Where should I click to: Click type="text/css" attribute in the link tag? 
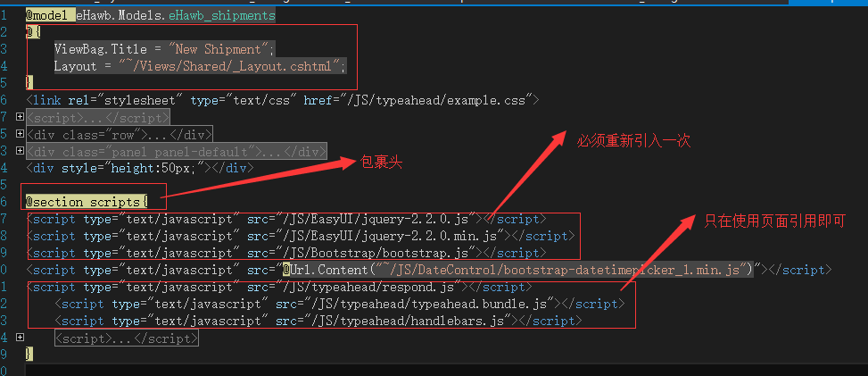244,100
